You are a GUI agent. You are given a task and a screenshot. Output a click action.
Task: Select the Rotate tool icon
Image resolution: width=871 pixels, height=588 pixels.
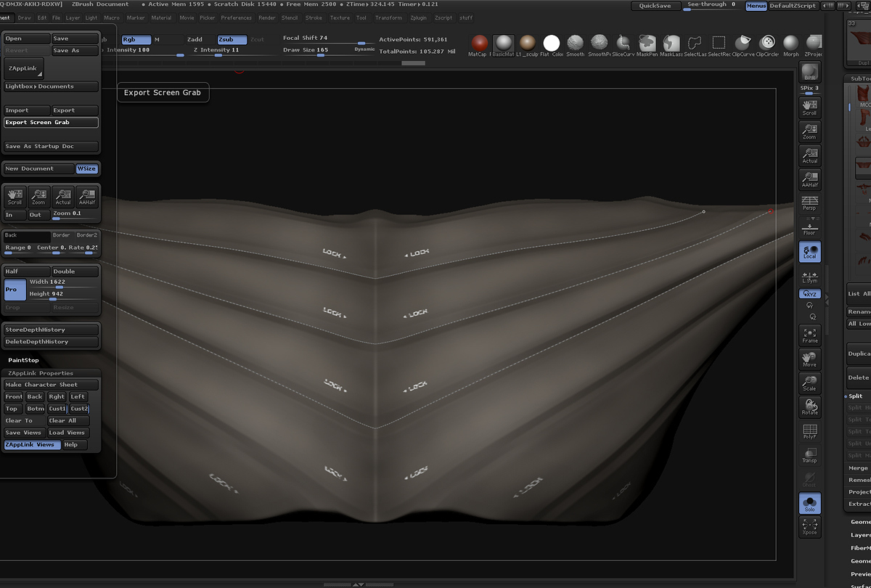point(809,407)
